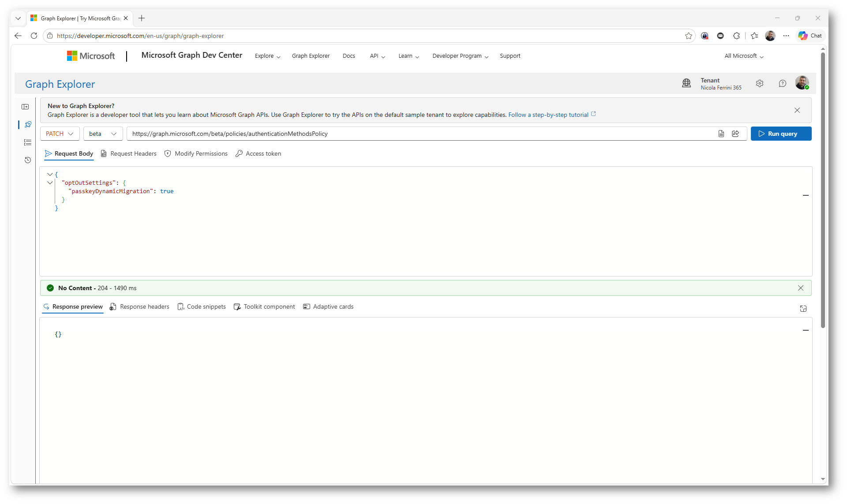Click the tenant globe icon
The image size is (847, 504).
point(686,83)
